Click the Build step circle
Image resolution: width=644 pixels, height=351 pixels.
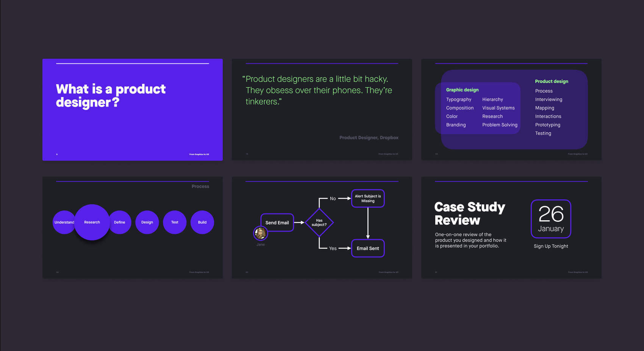202,222
